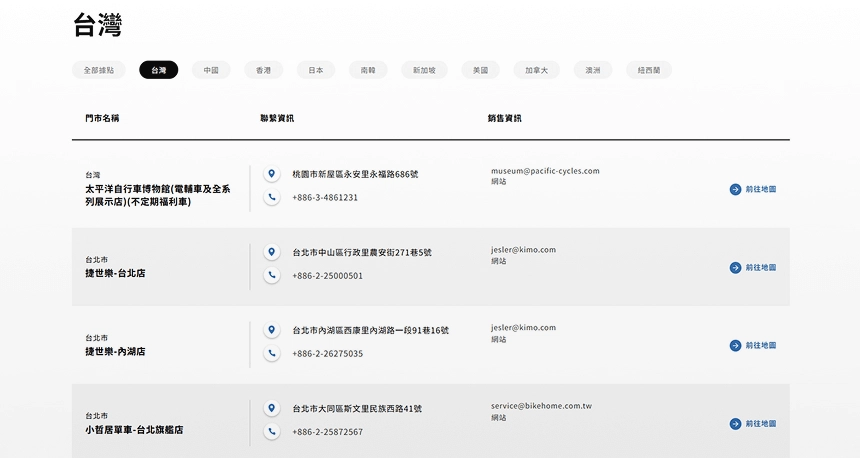The image size is (860, 458).
Task: Click location pin icon for 捷世樂-台北店 address
Action: click(x=271, y=252)
